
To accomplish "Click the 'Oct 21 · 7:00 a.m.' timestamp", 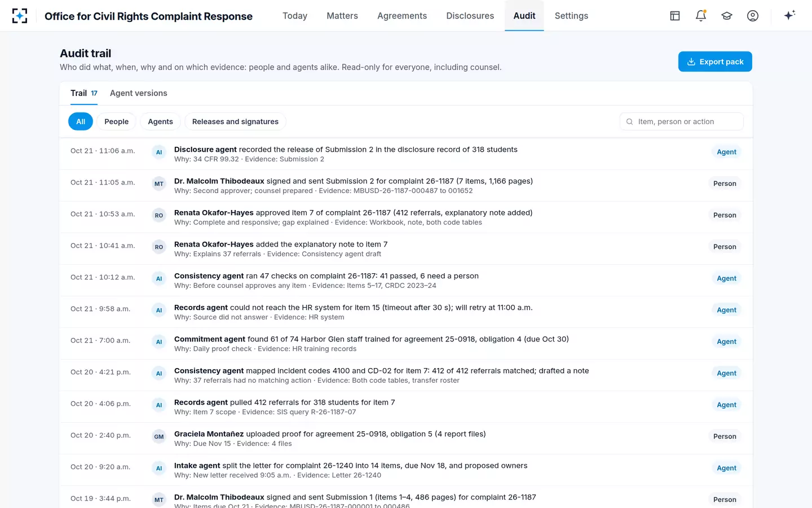I will click(x=100, y=340).
